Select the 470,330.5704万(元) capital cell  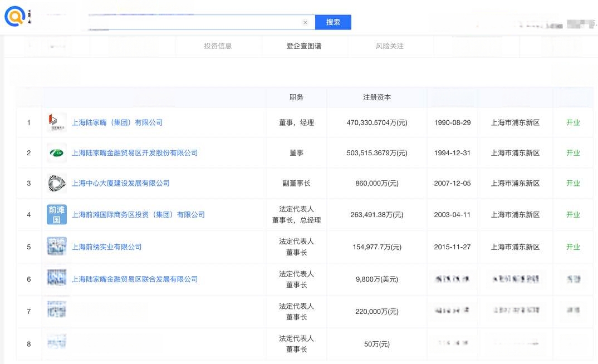coord(377,123)
